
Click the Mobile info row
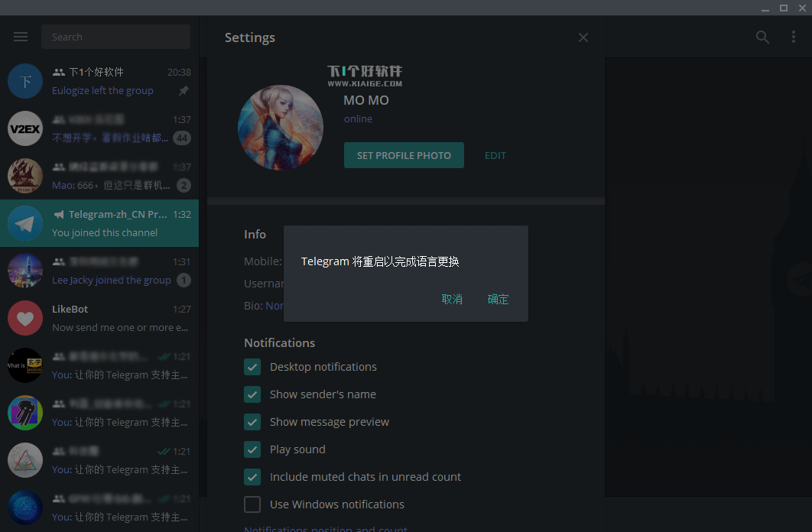(x=263, y=261)
